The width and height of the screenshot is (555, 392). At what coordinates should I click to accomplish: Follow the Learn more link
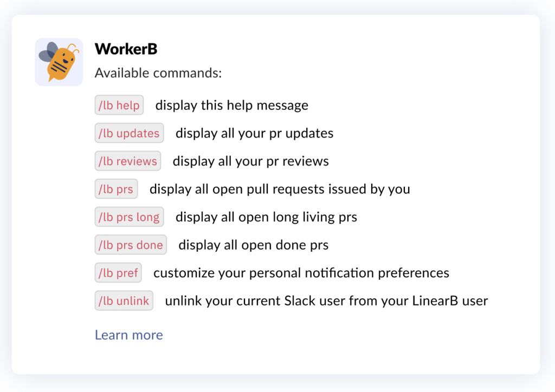tap(129, 335)
